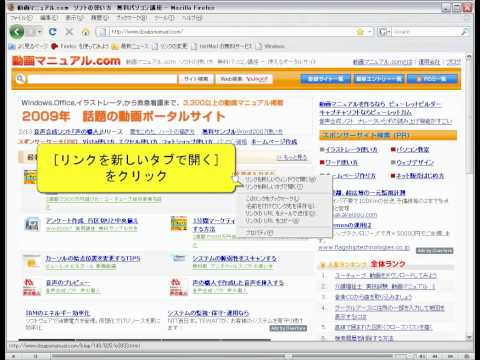Image resolution: width=480 pixels, height=360 pixels.
Task: Click the pause button in video player bar
Action: point(35,356)
